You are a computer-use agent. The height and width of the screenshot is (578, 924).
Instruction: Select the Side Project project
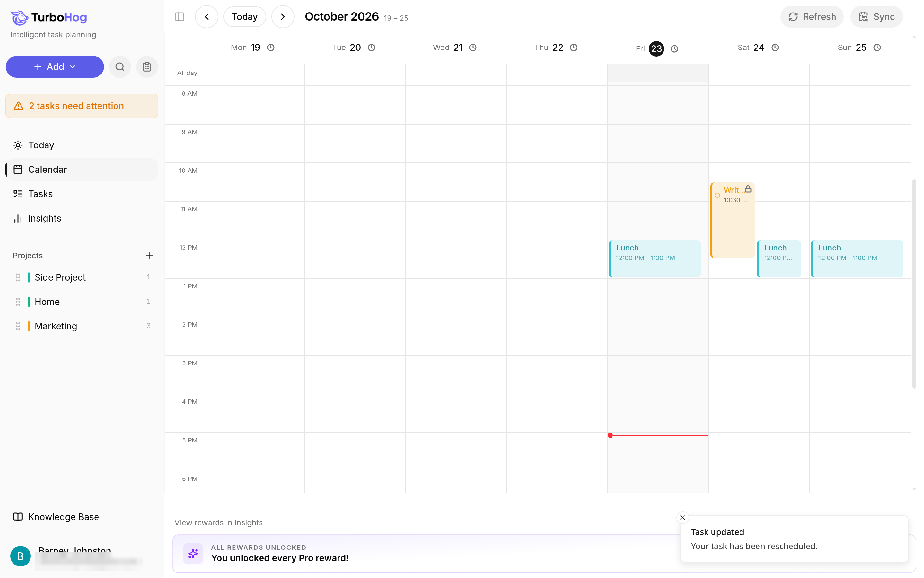tap(82, 277)
